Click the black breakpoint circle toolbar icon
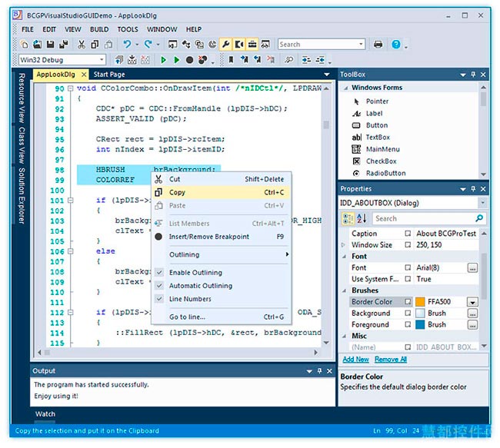The image size is (500, 448). [x=189, y=60]
